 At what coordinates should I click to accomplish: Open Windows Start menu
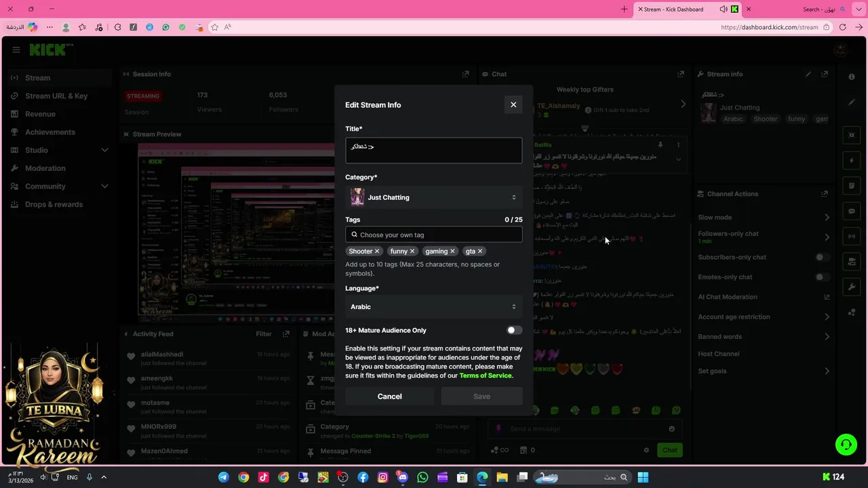643,477
